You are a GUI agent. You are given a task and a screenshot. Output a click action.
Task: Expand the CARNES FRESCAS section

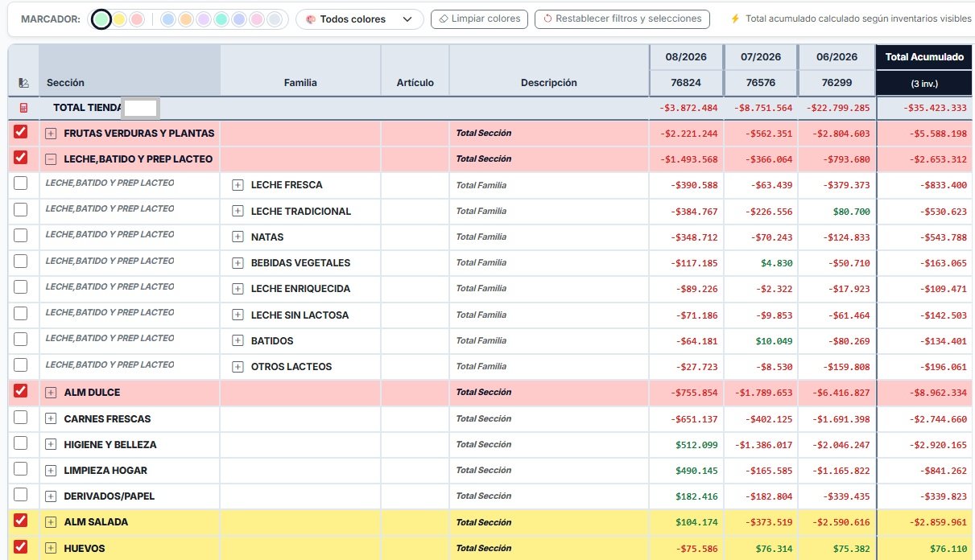pos(51,419)
